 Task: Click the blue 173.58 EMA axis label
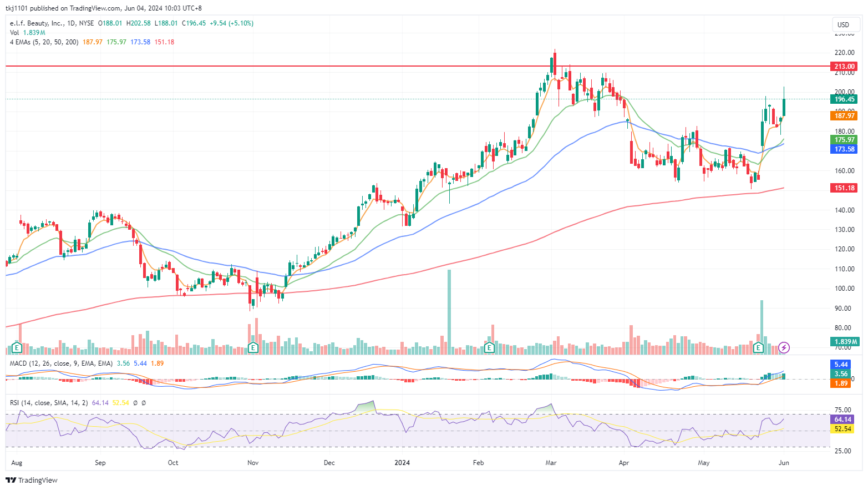coord(844,149)
